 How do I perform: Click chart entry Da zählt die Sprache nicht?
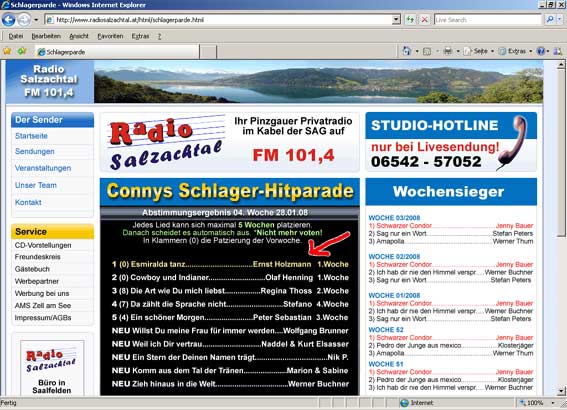tap(230, 304)
